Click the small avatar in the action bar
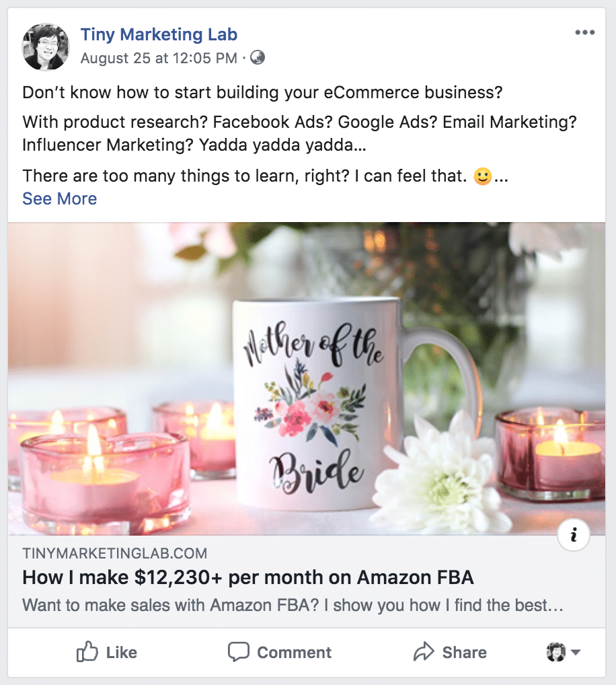This screenshot has height=685, width=616. pyautogui.click(x=556, y=652)
